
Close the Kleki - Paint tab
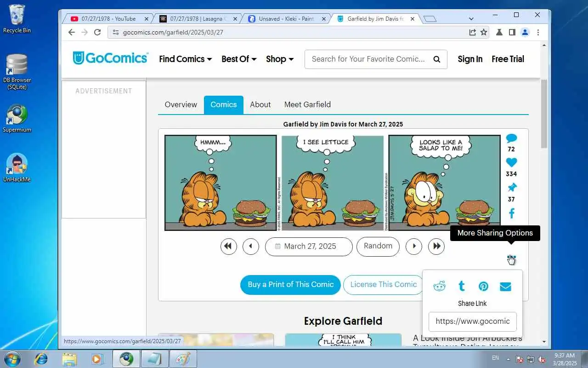[x=323, y=19]
